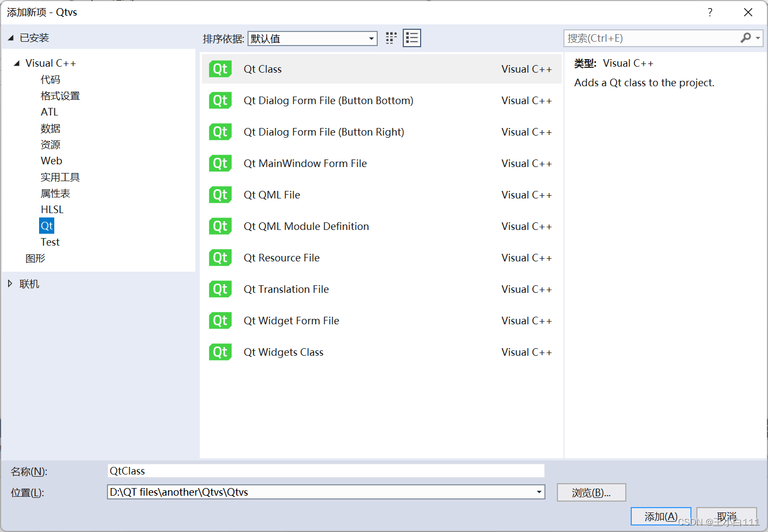Click the search magnifier icon
Image resolution: width=768 pixels, height=532 pixels.
[746, 38]
